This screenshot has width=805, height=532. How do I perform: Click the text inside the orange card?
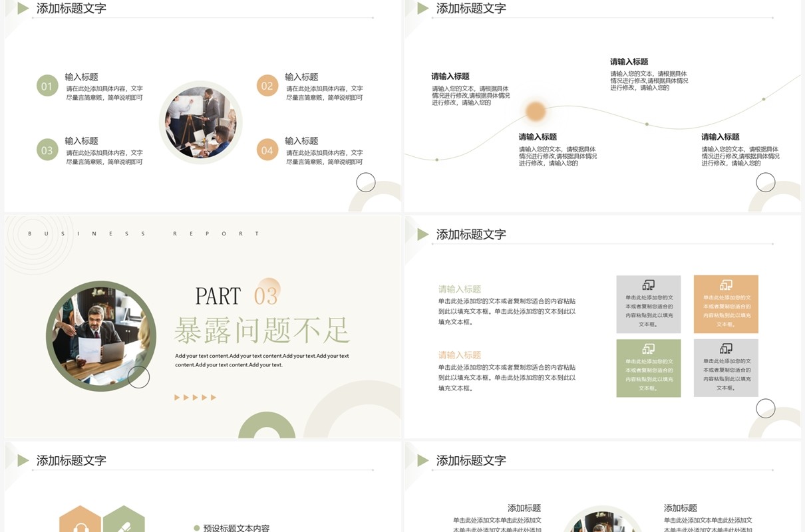click(726, 311)
